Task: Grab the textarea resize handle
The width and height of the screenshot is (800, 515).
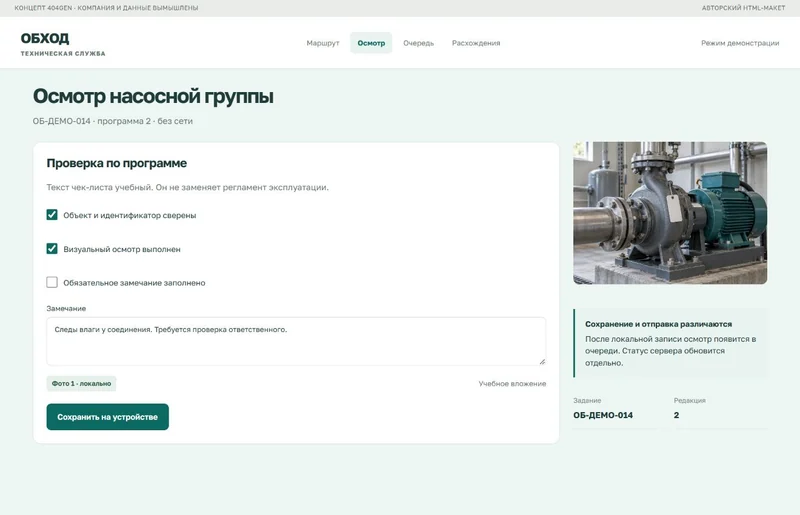Action: tap(542, 361)
